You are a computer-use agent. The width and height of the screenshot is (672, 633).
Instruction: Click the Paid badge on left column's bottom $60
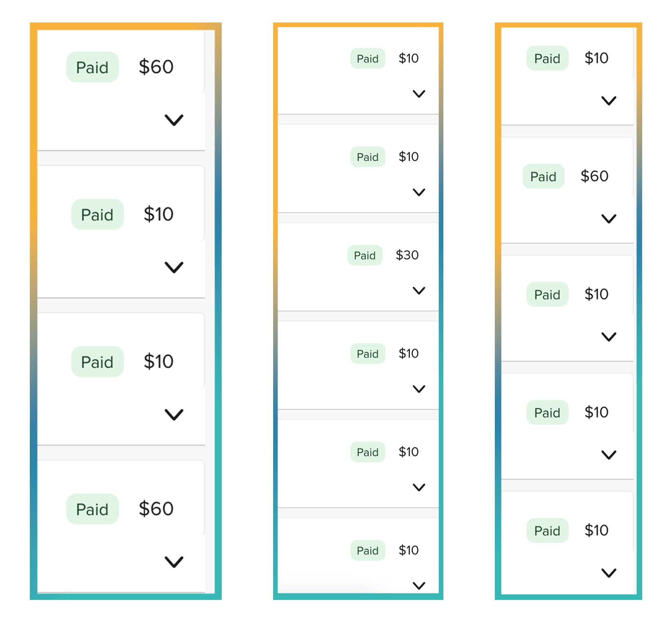(92, 509)
